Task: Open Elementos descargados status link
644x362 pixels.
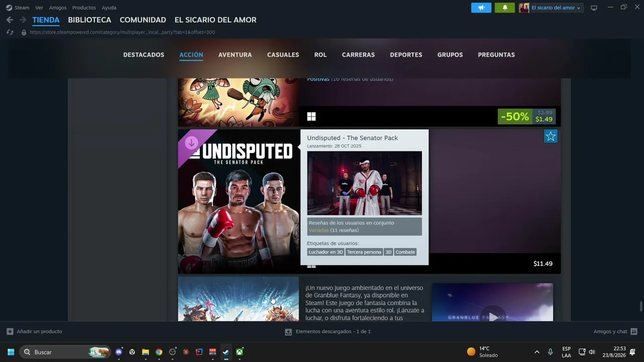Action: [x=333, y=332]
